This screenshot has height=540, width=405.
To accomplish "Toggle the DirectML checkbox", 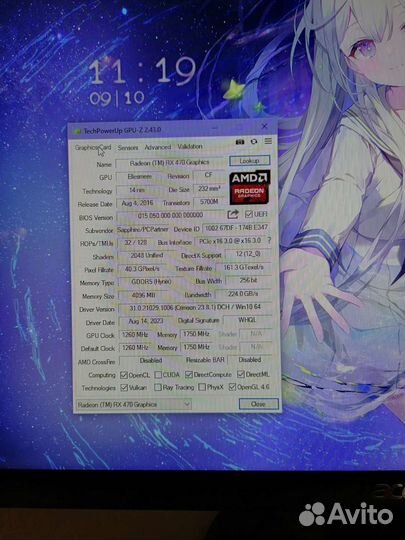I will click(241, 374).
